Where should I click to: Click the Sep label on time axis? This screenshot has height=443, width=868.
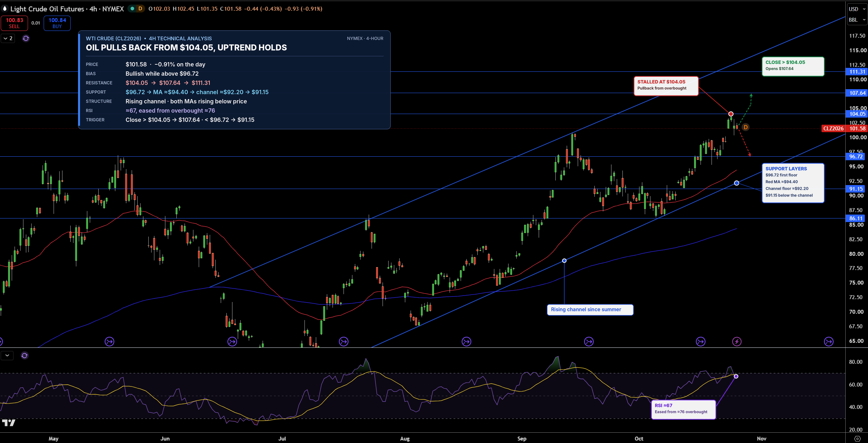pyautogui.click(x=522, y=439)
